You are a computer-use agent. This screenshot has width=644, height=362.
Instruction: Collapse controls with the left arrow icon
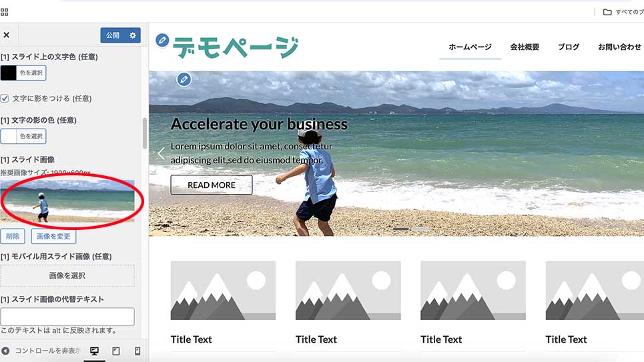[x=5, y=351]
